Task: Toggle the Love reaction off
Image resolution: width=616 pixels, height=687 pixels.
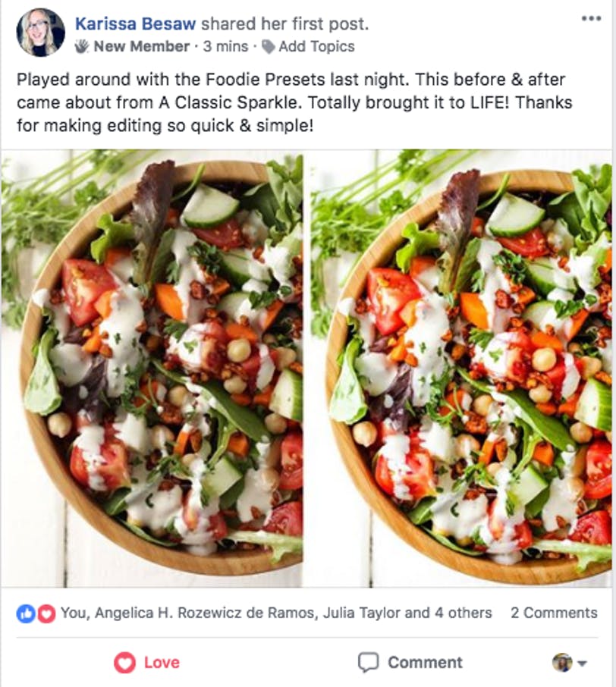Action: (147, 663)
